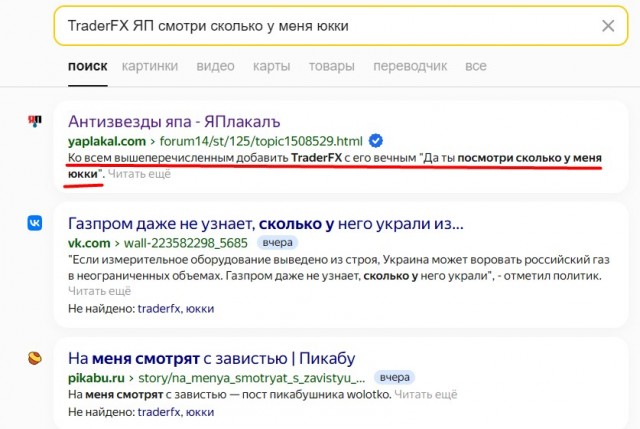The height and width of the screenshot is (429, 640).
Task: Open the все tab
Action: (x=476, y=66)
